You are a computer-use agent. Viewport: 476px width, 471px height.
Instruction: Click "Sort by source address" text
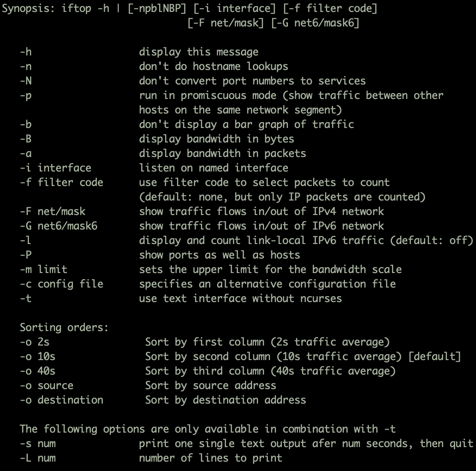[211, 386]
